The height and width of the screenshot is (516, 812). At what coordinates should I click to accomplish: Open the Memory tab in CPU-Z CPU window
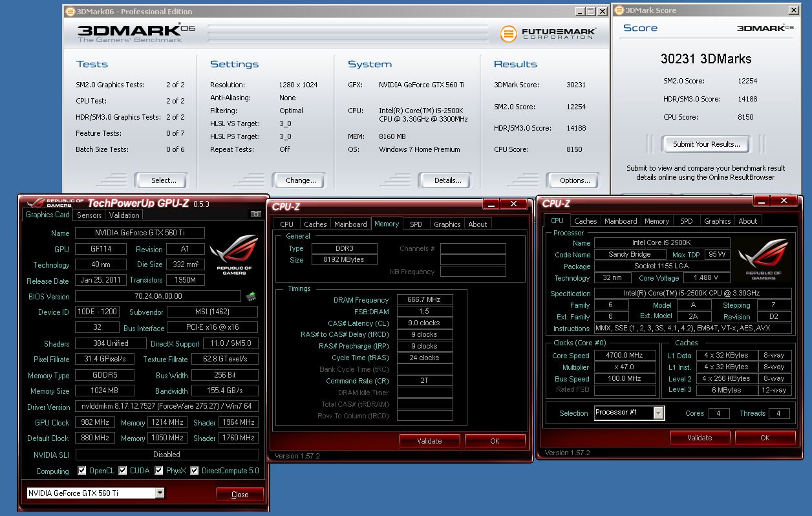[x=657, y=221]
